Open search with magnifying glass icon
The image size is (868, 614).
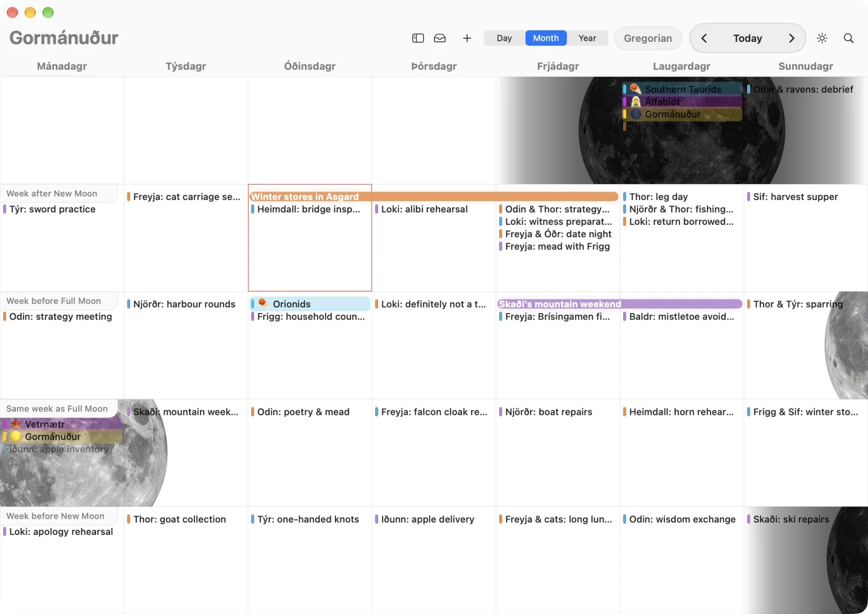pos(848,38)
